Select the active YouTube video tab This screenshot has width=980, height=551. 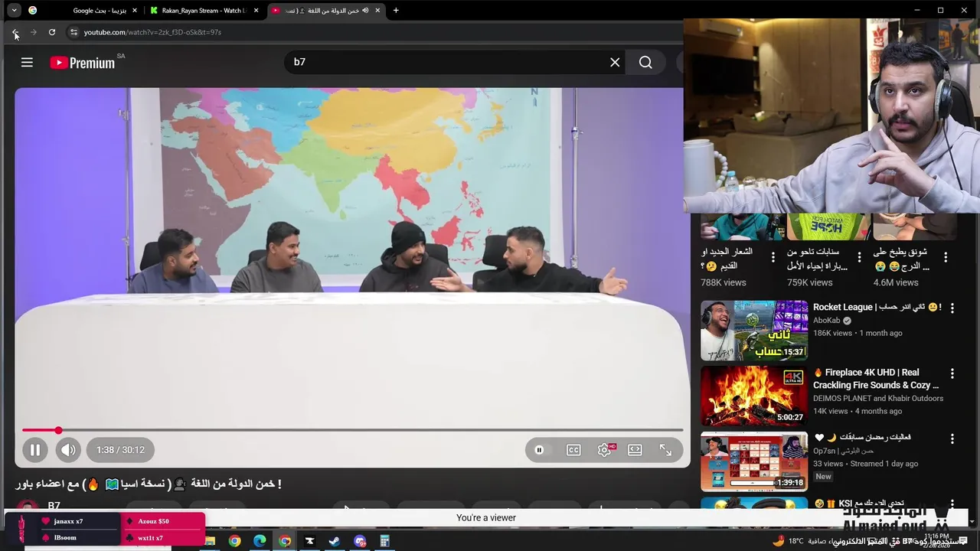[x=325, y=11]
